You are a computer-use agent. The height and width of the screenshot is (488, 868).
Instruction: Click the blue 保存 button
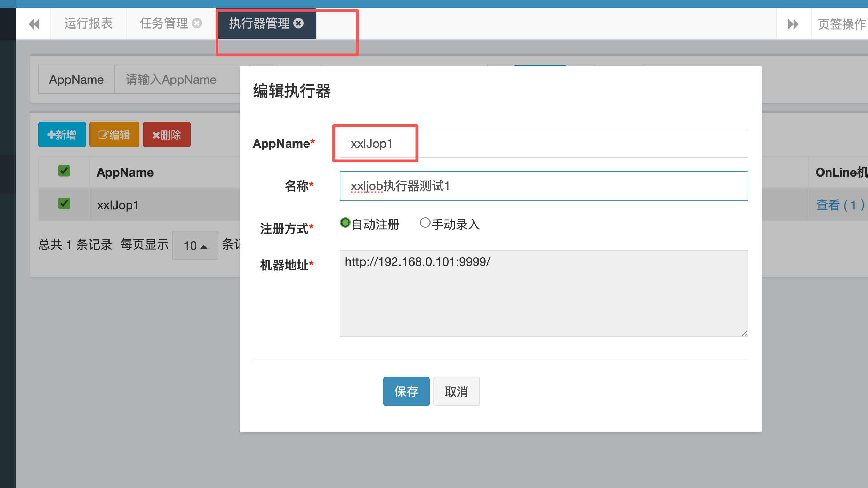tap(406, 391)
